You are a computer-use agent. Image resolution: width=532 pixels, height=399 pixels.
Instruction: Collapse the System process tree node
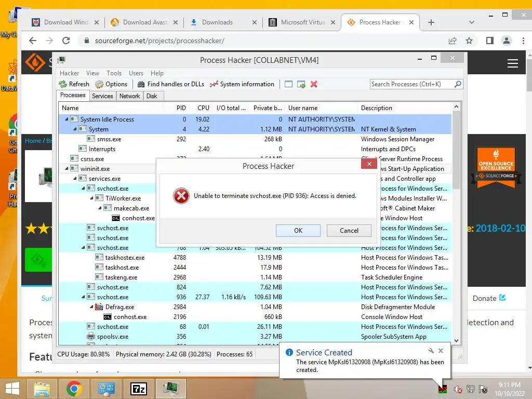click(x=75, y=129)
